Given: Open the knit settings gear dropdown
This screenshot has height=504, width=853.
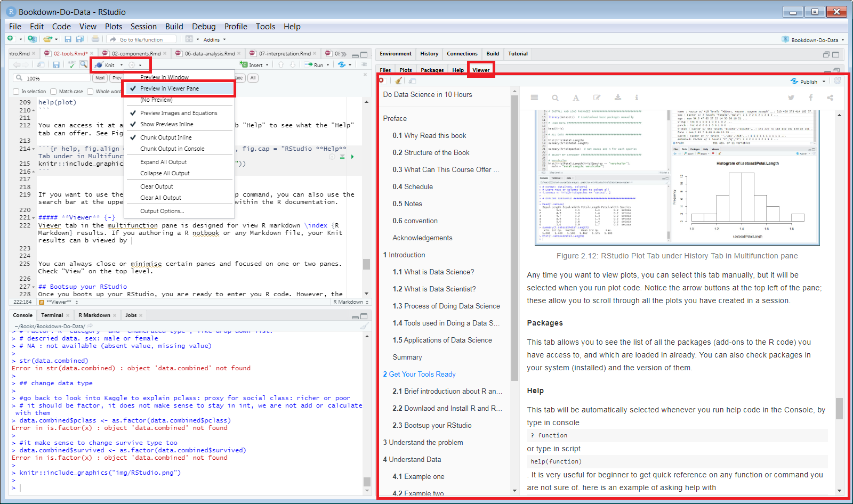Looking at the screenshot, I should pyautogui.click(x=140, y=64).
